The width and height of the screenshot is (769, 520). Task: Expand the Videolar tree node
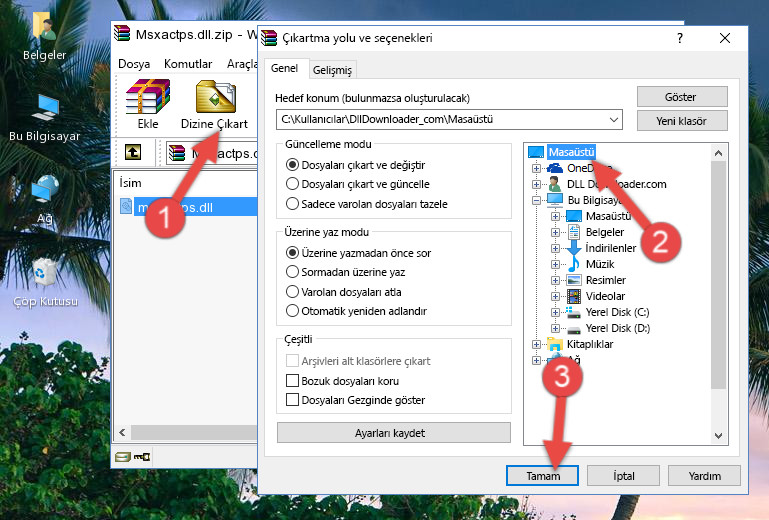555,296
